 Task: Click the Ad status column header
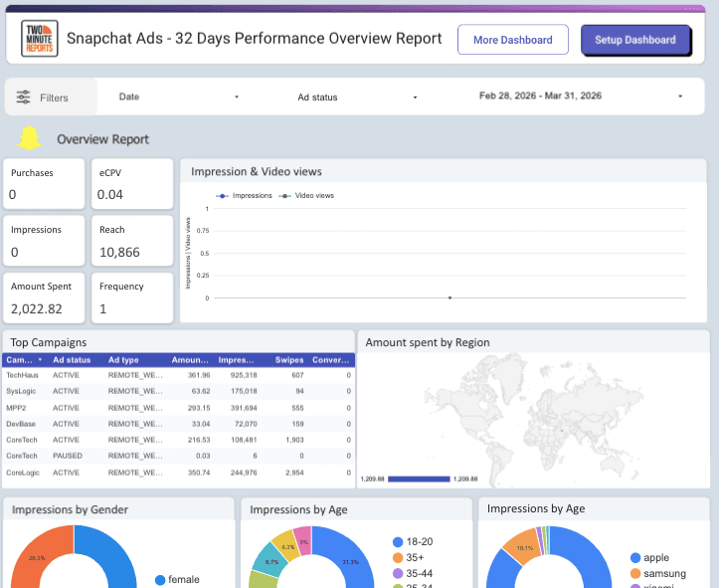coord(72,360)
